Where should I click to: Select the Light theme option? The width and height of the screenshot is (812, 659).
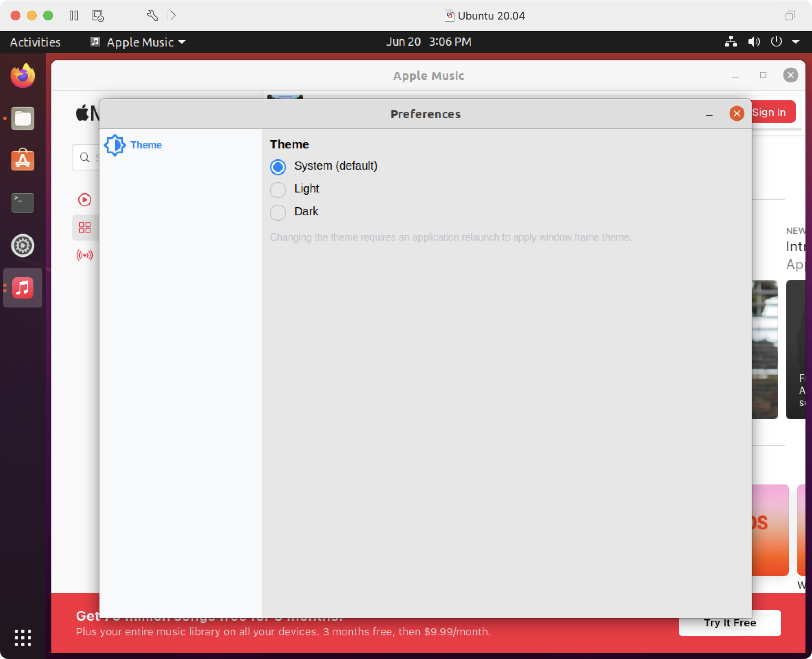click(x=278, y=189)
